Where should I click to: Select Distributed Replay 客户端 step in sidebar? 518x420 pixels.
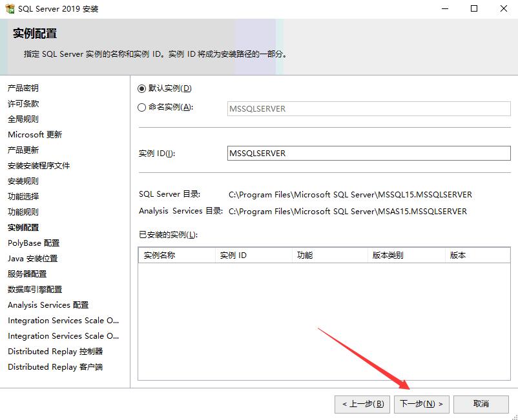pyautogui.click(x=55, y=367)
